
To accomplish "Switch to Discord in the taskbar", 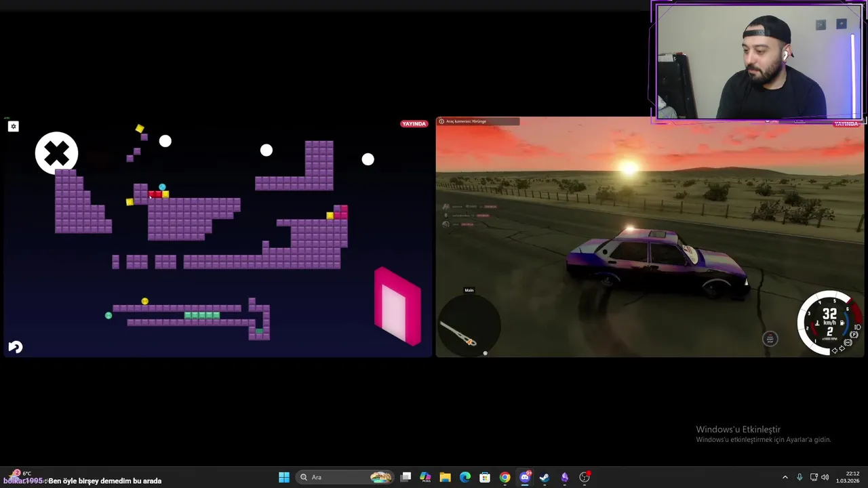I will click(x=525, y=477).
